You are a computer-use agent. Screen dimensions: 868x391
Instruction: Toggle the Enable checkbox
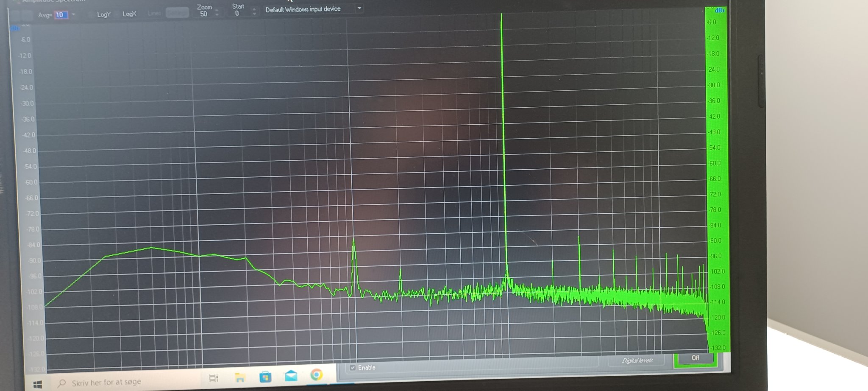tap(353, 368)
